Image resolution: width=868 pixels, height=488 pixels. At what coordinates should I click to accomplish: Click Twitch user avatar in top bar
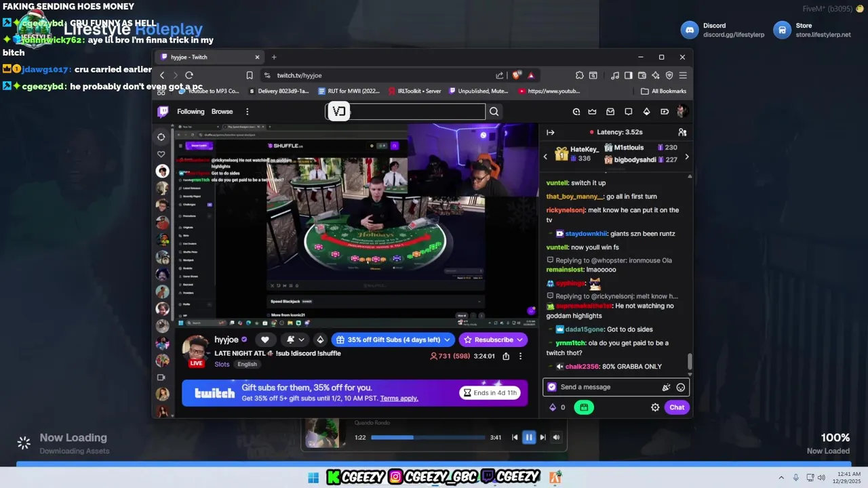pyautogui.click(x=682, y=112)
